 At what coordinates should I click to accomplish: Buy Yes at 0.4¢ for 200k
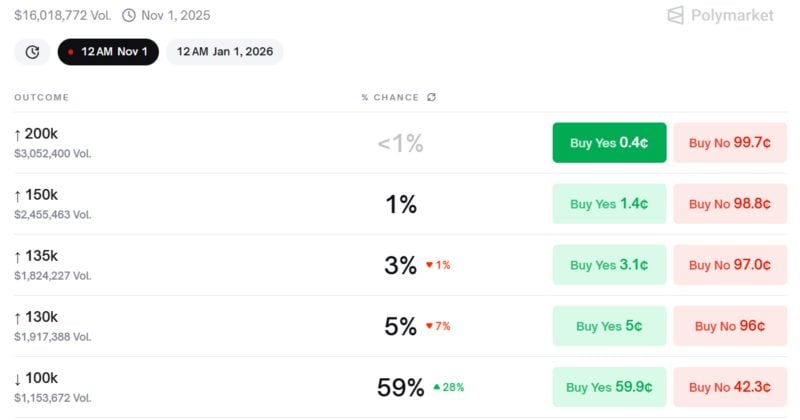(609, 143)
